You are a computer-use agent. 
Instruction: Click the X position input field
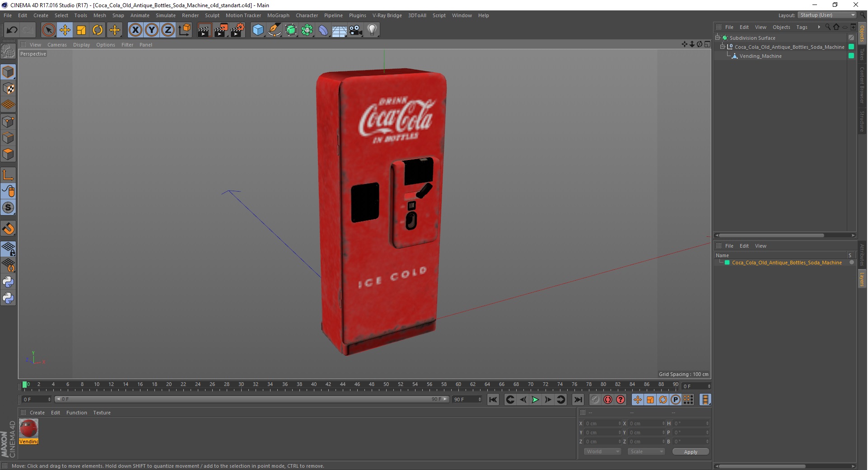tap(602, 423)
